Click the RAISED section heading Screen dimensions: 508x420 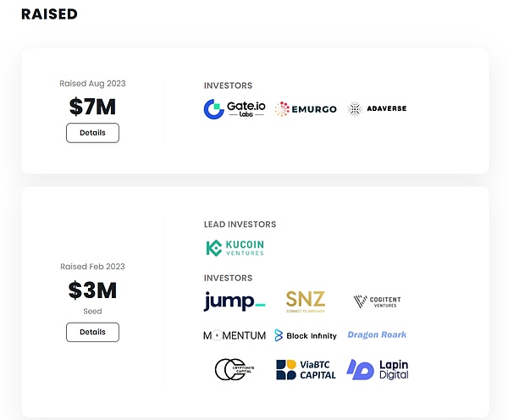pos(49,14)
